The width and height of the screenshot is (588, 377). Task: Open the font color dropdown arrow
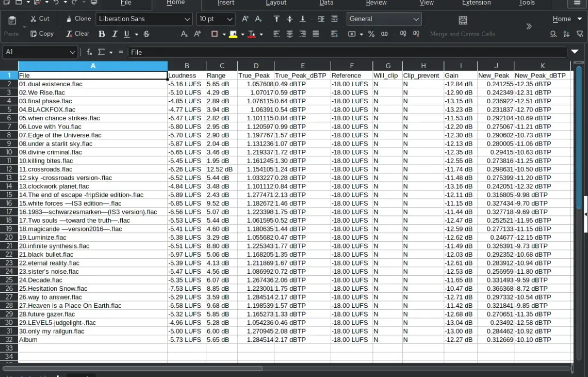(x=262, y=35)
